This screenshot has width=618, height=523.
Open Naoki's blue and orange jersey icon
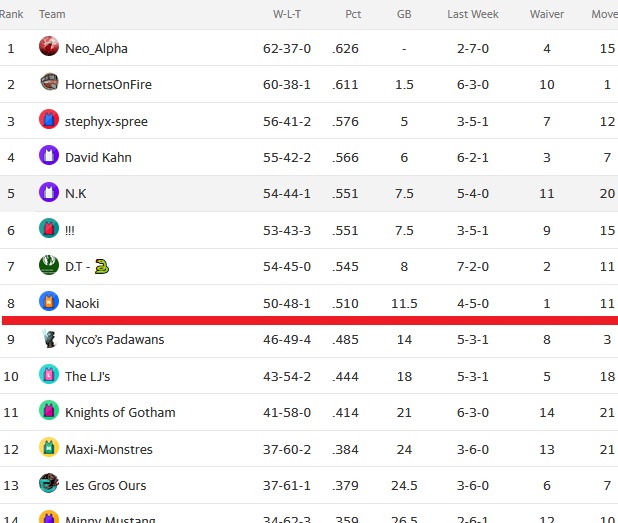49,301
